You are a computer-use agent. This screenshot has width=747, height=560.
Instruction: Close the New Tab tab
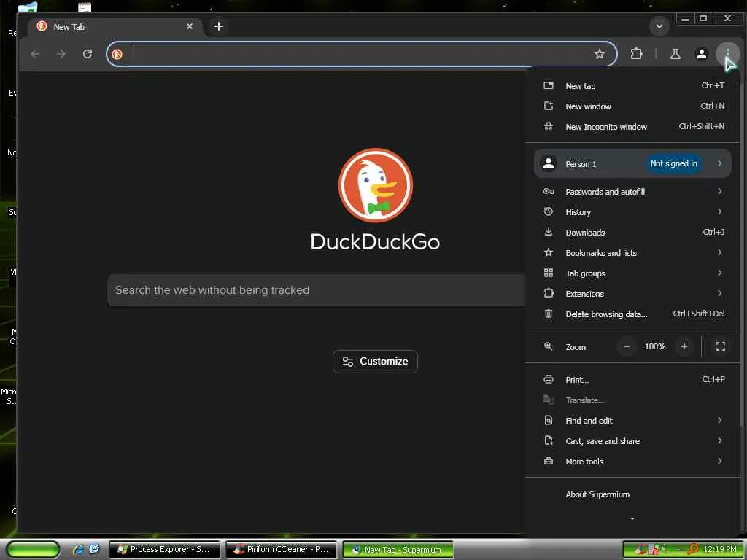(x=190, y=27)
